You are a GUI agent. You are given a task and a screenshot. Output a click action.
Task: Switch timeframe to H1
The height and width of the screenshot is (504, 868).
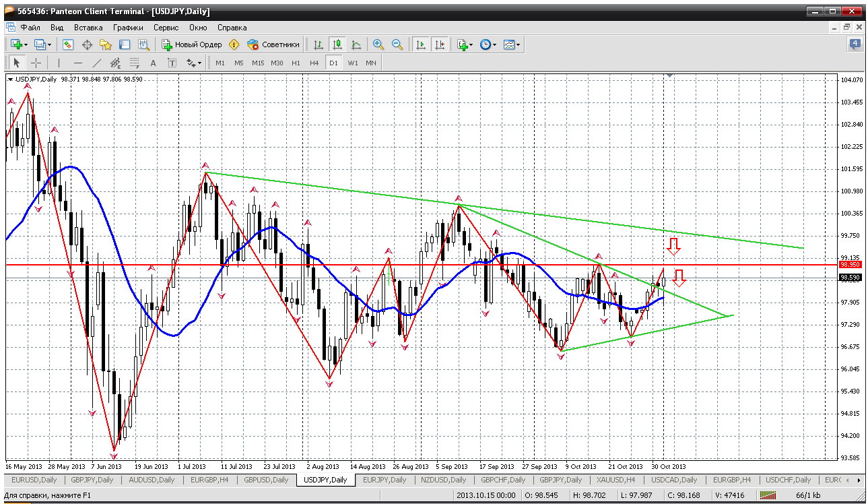click(296, 63)
